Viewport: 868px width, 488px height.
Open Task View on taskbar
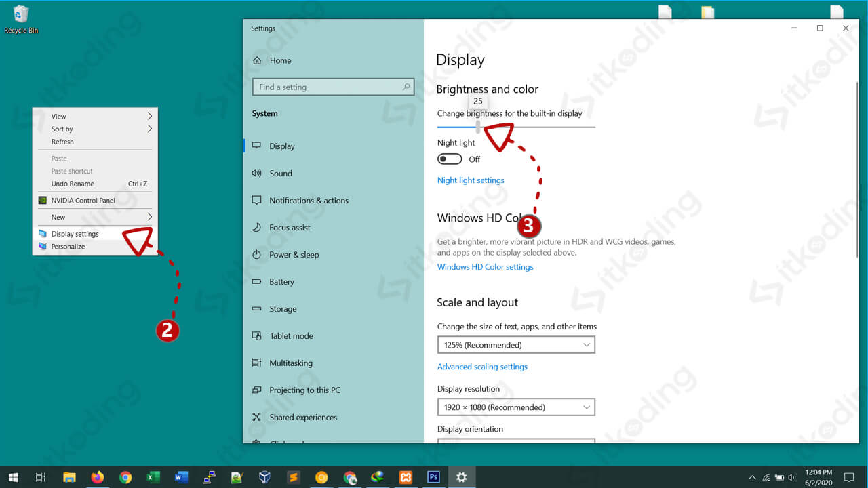point(41,477)
